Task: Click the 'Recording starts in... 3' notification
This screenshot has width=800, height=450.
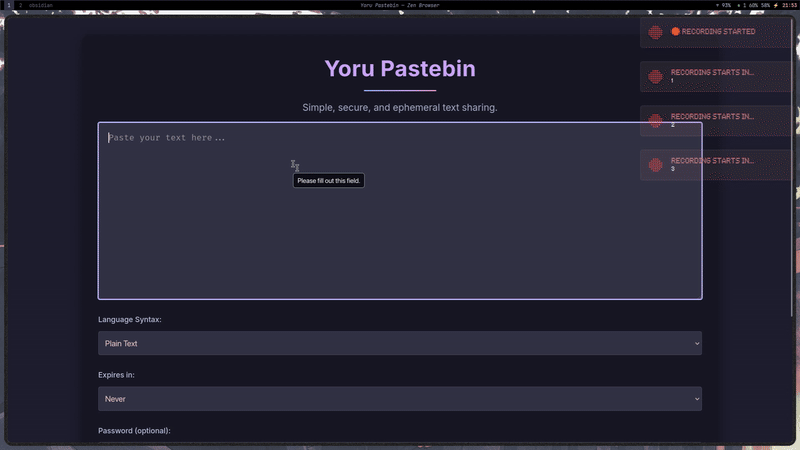Action: point(715,165)
